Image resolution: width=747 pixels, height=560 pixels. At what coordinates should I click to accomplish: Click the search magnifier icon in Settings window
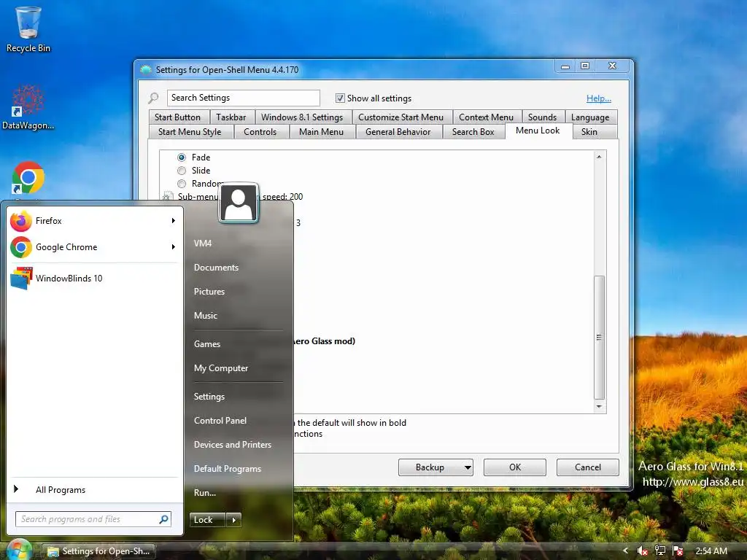153,98
